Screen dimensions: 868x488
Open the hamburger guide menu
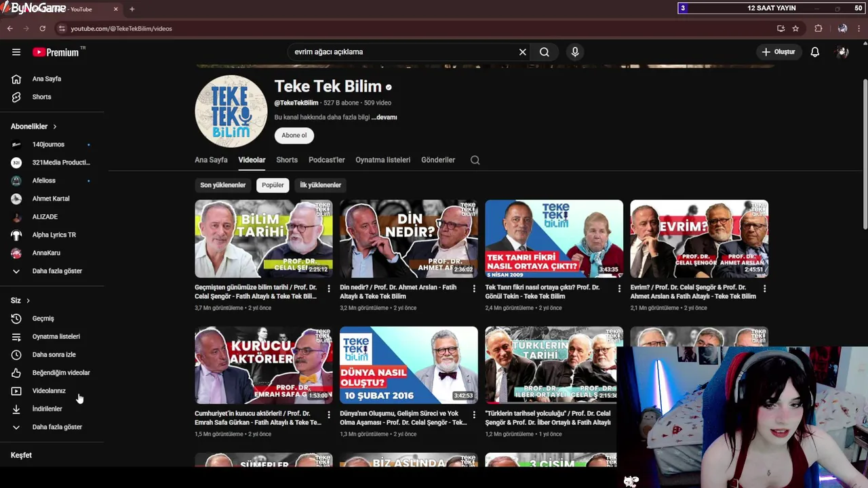point(16,52)
